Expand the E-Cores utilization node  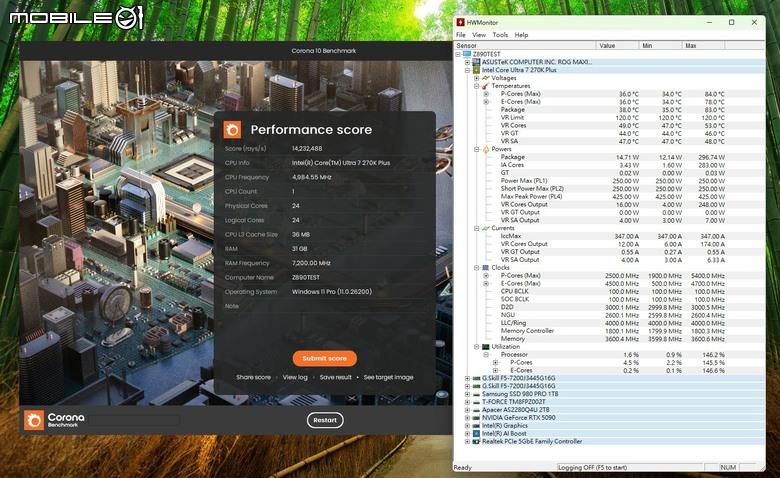click(x=495, y=371)
